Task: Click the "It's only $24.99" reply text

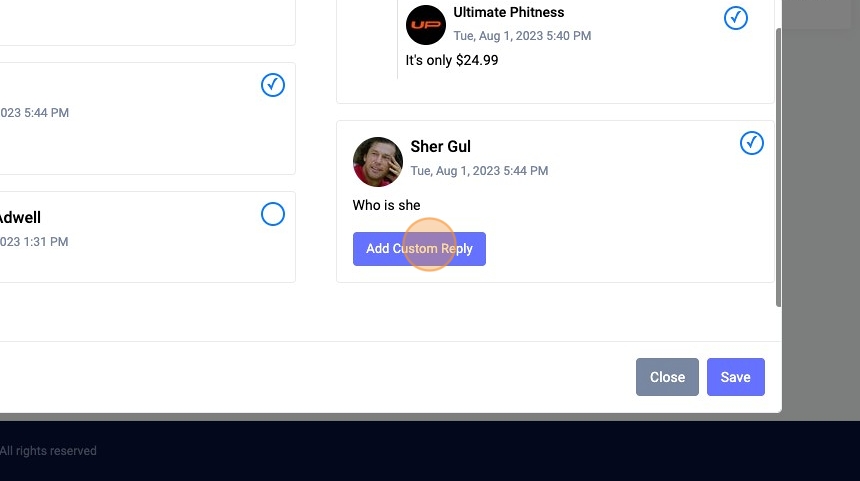Action: (x=451, y=60)
